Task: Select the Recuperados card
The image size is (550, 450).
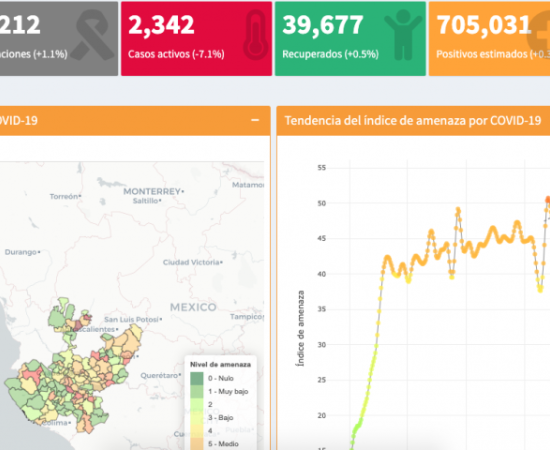Action: coord(350,39)
